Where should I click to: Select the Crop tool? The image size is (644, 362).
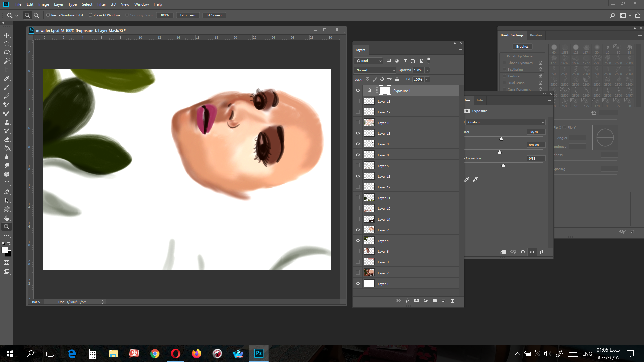tap(7, 70)
